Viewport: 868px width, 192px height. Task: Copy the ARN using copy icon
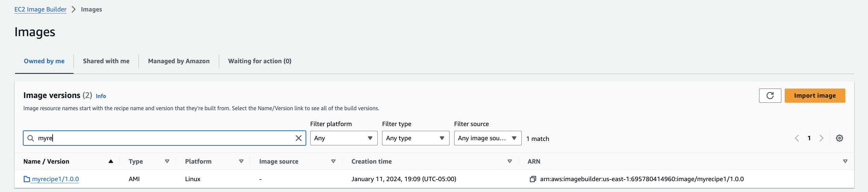[532, 179]
